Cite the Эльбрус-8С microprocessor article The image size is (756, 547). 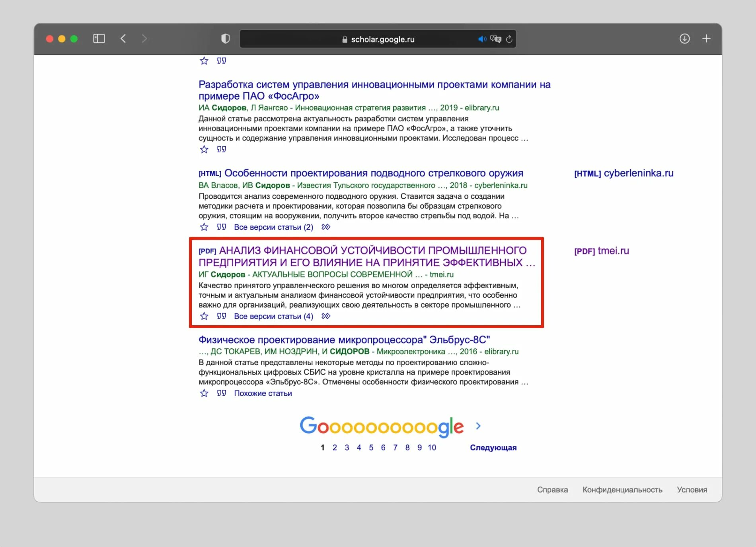pyautogui.click(x=222, y=393)
